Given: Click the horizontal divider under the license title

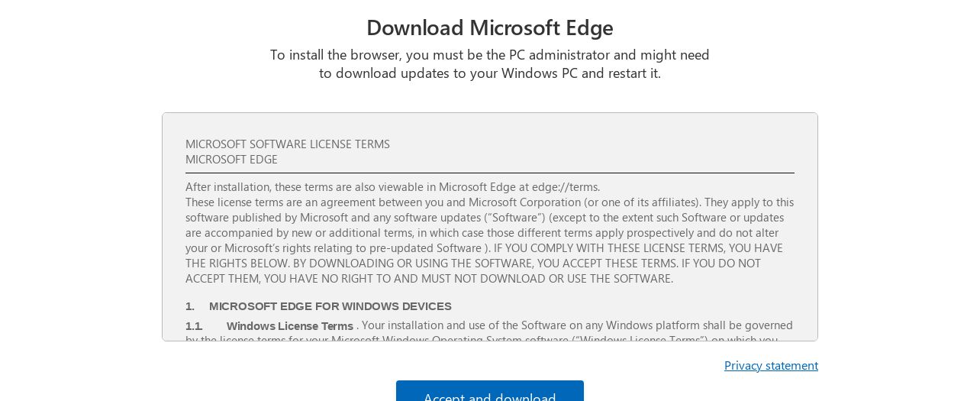Looking at the screenshot, I should point(490,173).
